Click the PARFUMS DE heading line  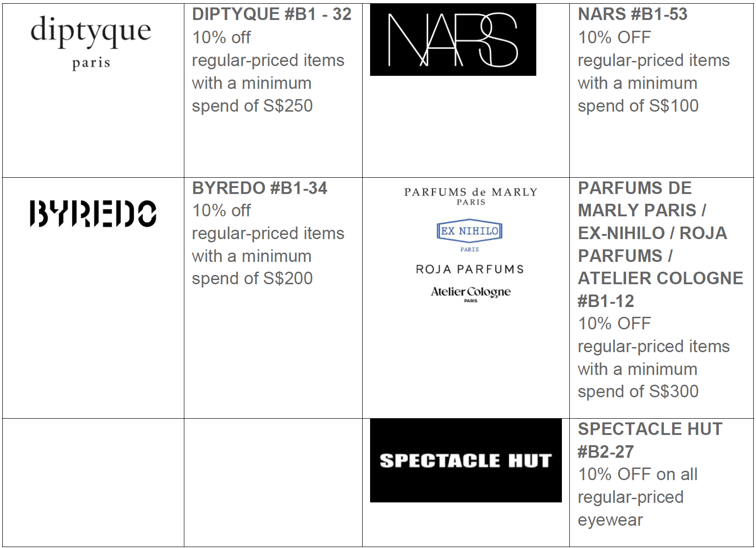tap(635, 188)
